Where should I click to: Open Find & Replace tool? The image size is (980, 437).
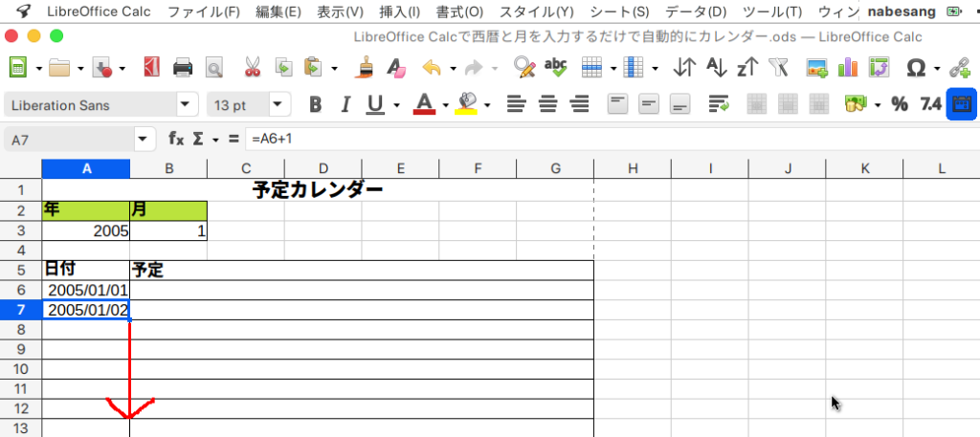(523, 68)
